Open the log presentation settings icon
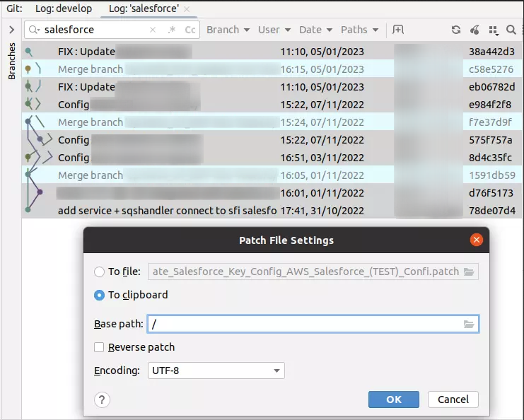 (x=494, y=30)
